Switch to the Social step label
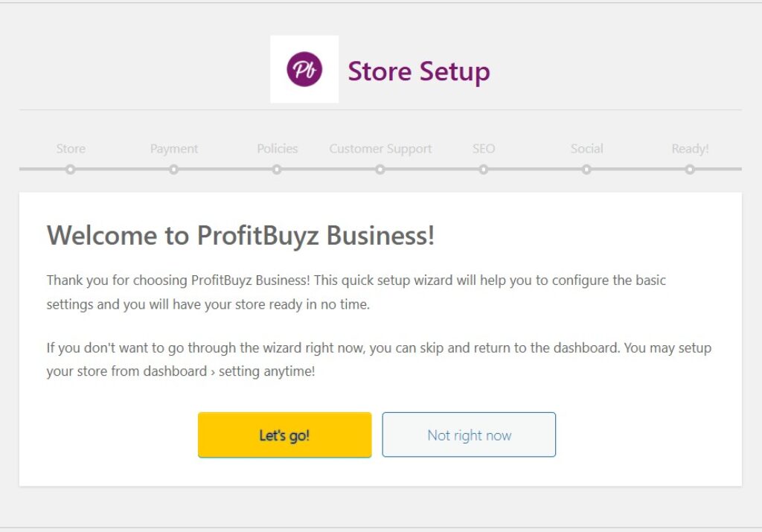The height and width of the screenshot is (532, 762). [x=586, y=149]
